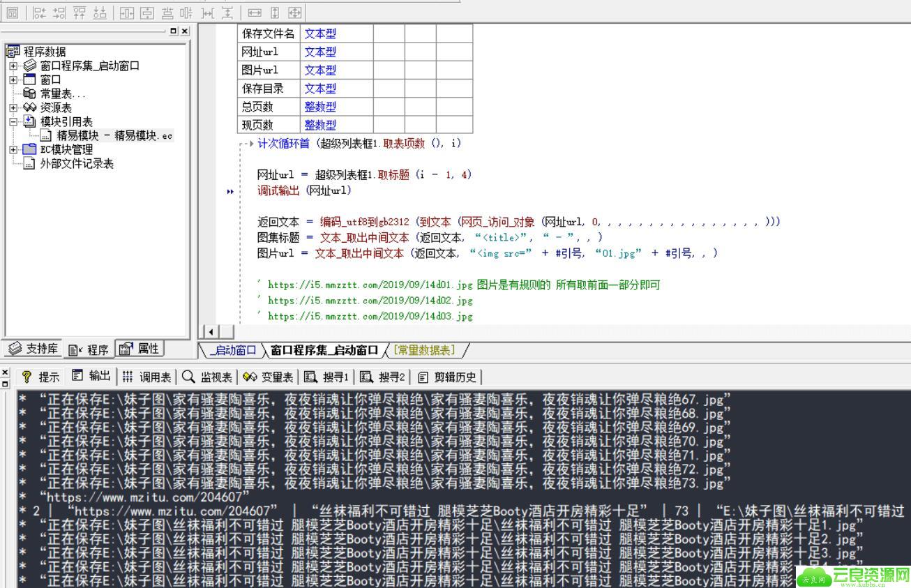
Task: Expand the 窗口 tree node
Action: pos(13,80)
